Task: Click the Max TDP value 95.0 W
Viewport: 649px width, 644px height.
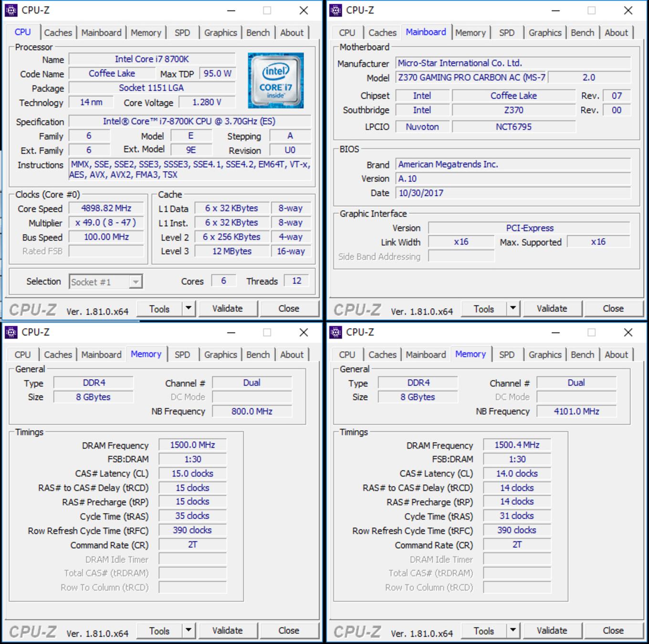Action: point(218,73)
